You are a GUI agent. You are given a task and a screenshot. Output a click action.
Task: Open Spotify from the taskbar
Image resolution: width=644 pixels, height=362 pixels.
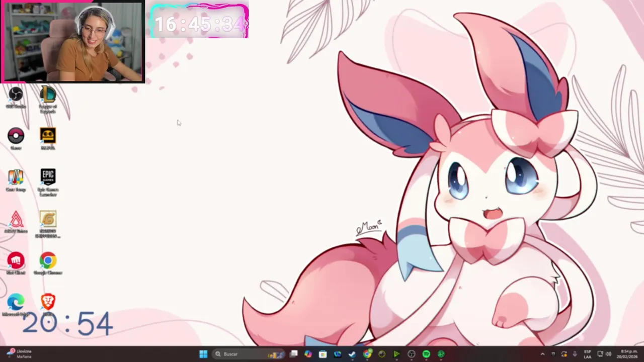[x=426, y=354]
